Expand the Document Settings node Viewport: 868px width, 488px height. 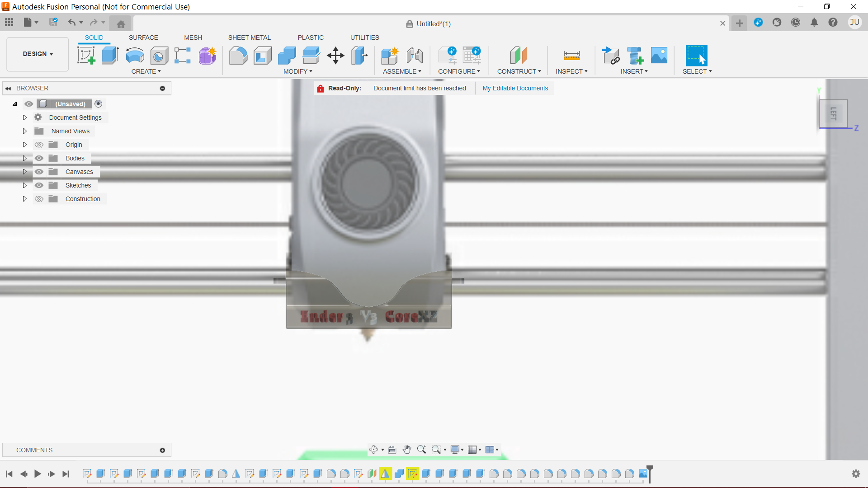coord(25,117)
